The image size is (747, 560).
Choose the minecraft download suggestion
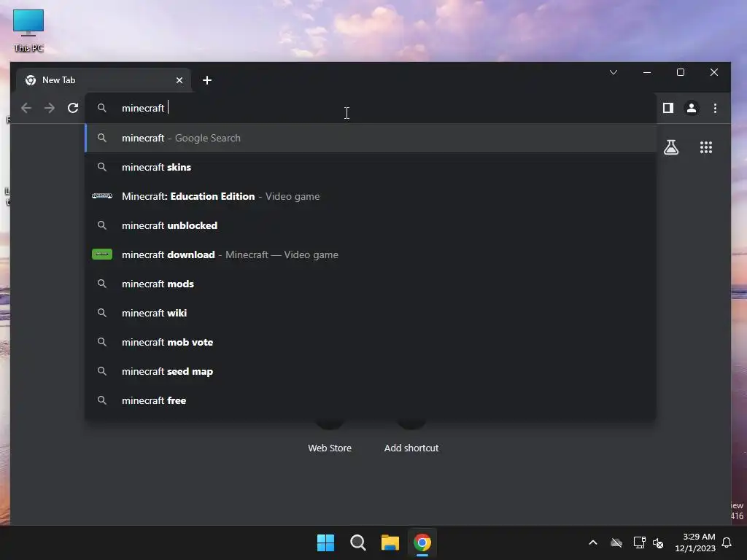tap(371, 254)
